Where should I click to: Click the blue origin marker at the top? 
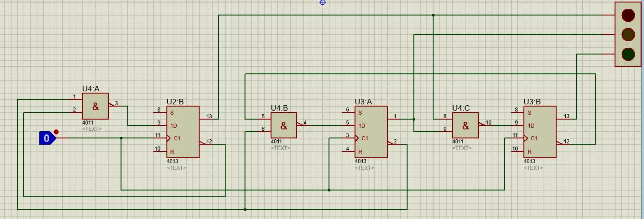pos(323,3)
